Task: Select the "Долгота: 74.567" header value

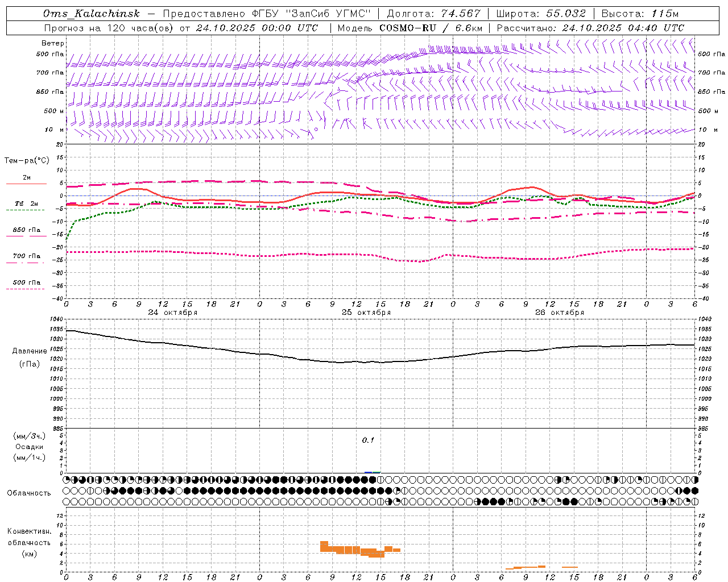Action: [x=434, y=14]
